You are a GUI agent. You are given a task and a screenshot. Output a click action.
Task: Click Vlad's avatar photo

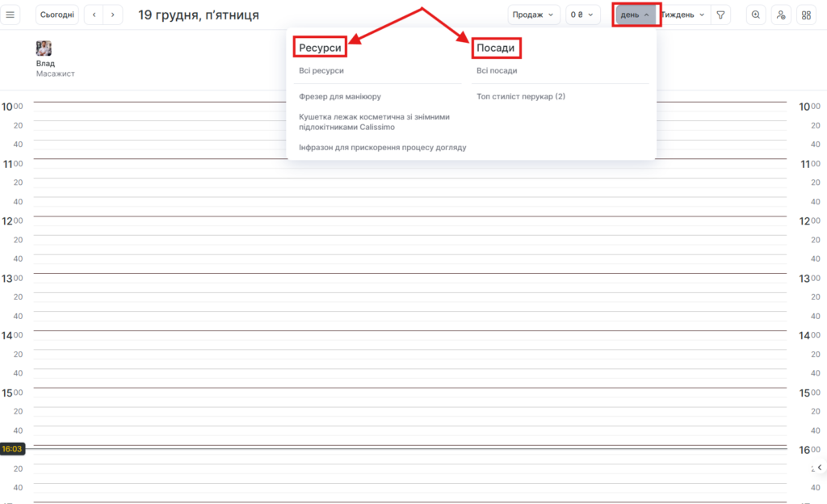(x=44, y=48)
